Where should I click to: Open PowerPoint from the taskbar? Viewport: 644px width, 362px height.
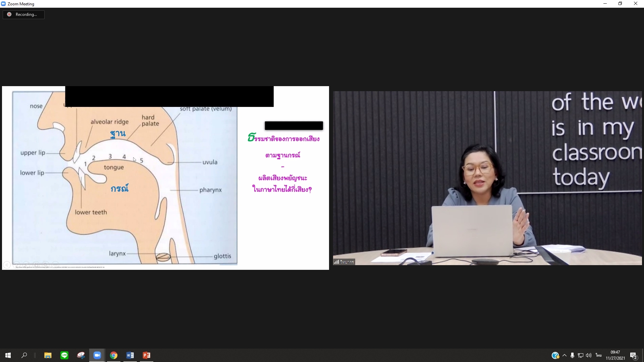pos(147,355)
